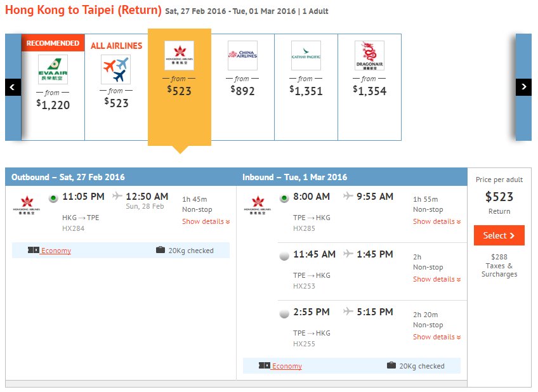Click the plane icon between 8:00 AM and 9:55 AM
The image size is (538, 392).
pos(348,196)
